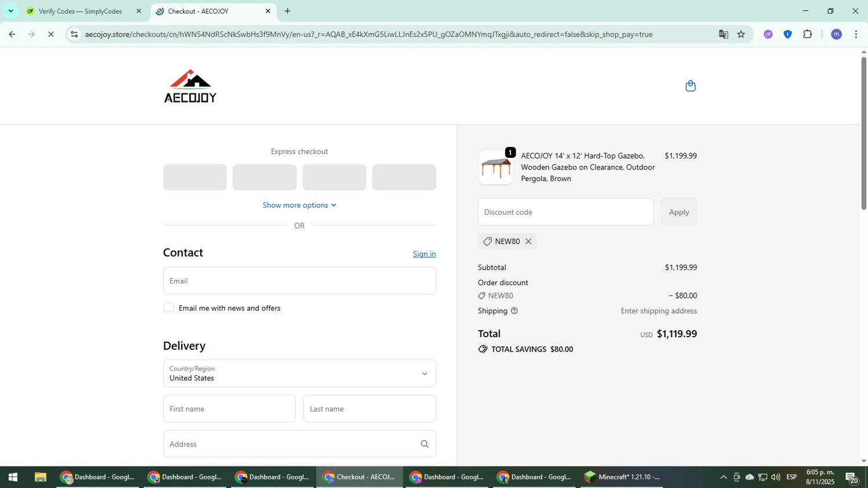Open a new browser tab
Image resolution: width=868 pixels, height=488 pixels.
[x=288, y=11]
